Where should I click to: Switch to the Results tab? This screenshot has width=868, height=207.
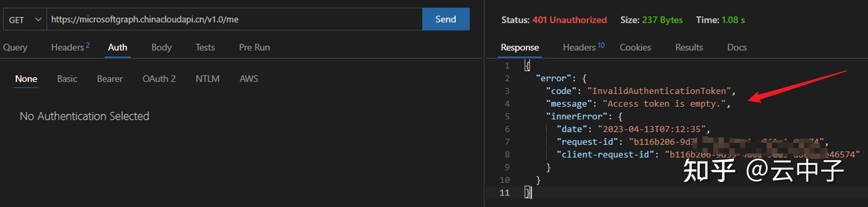tap(689, 47)
